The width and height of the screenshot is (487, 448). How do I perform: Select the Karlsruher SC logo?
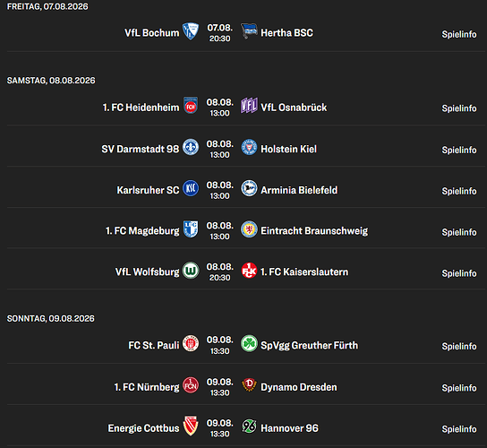(x=191, y=188)
